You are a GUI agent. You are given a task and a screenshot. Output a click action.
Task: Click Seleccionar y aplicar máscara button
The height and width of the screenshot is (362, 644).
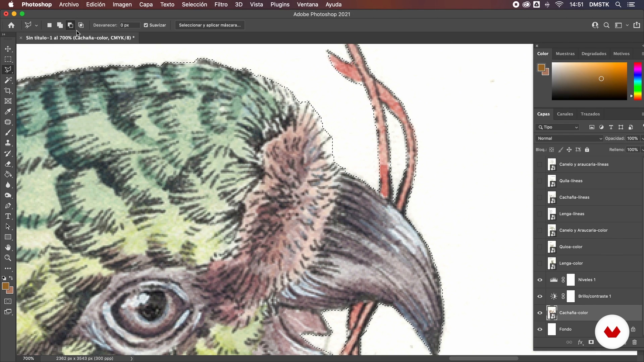210,25
